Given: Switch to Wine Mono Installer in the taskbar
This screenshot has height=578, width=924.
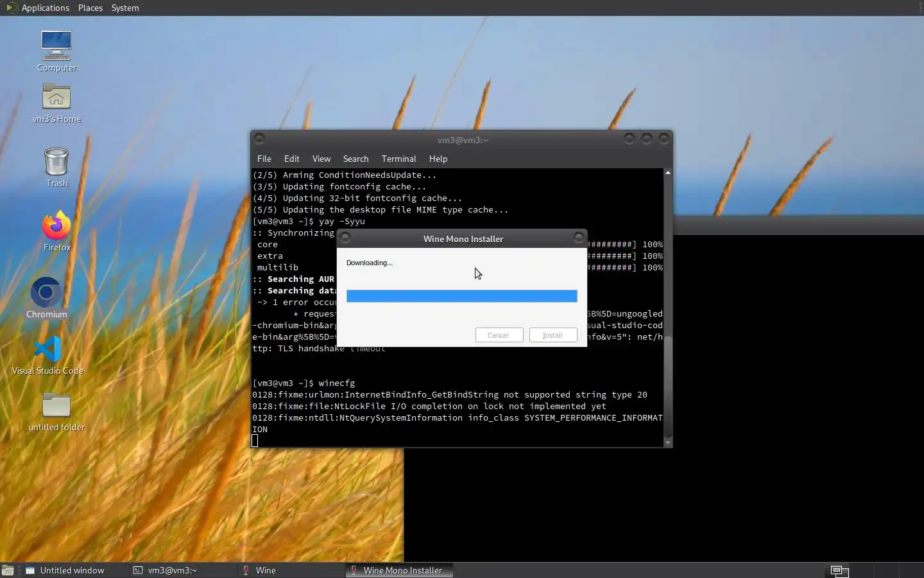Looking at the screenshot, I should (400, 570).
